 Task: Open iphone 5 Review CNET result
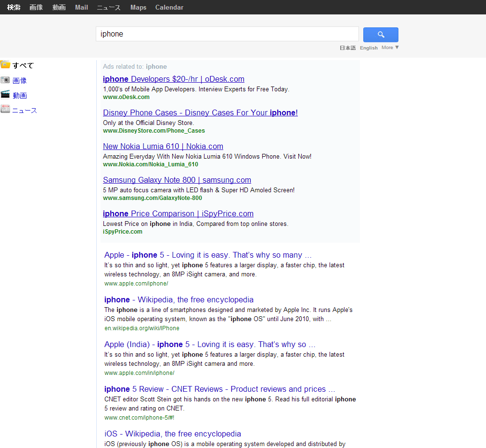coord(220,389)
